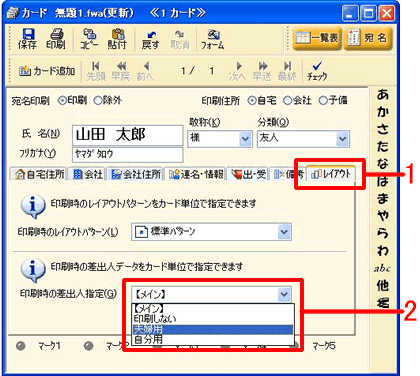Jump to 最終 last card
This screenshot has width=420, height=376.
pyautogui.click(x=287, y=71)
